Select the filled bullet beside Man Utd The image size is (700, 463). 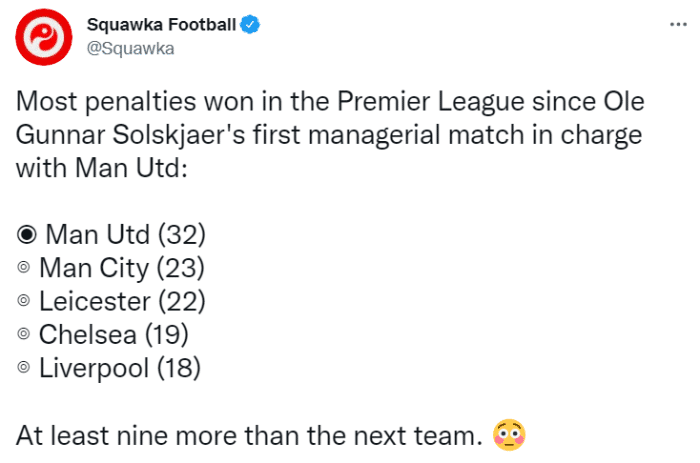tap(27, 236)
